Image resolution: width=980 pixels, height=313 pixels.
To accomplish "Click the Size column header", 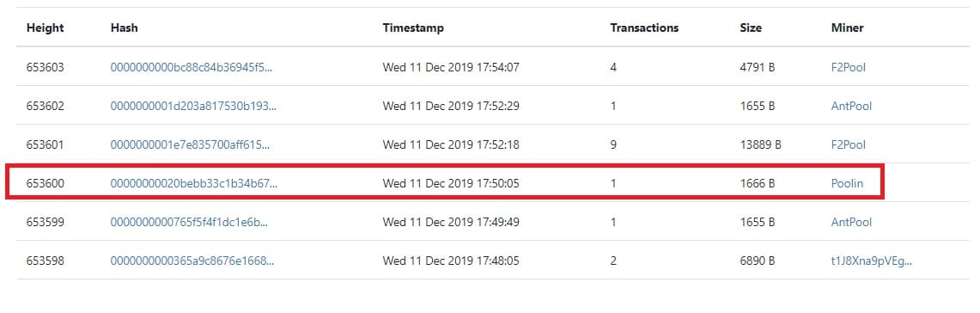I will pyautogui.click(x=751, y=28).
